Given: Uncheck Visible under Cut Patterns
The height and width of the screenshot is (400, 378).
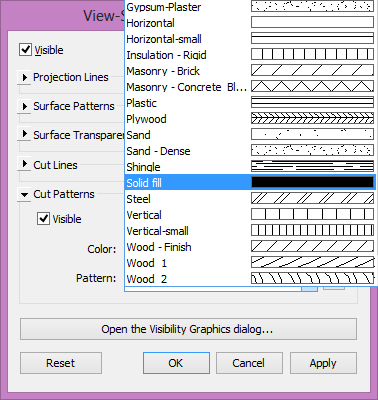Looking at the screenshot, I should [43, 219].
